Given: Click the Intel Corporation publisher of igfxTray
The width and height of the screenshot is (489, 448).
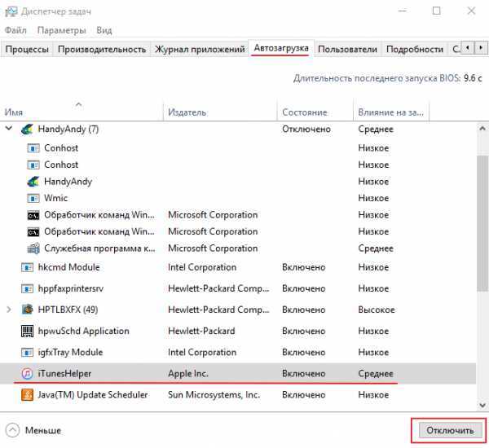Looking at the screenshot, I should (x=202, y=352).
